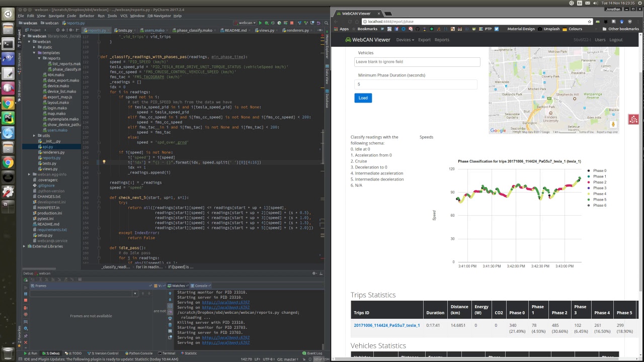Expand External Libraries in project tree
The image size is (644, 362).
24,246
